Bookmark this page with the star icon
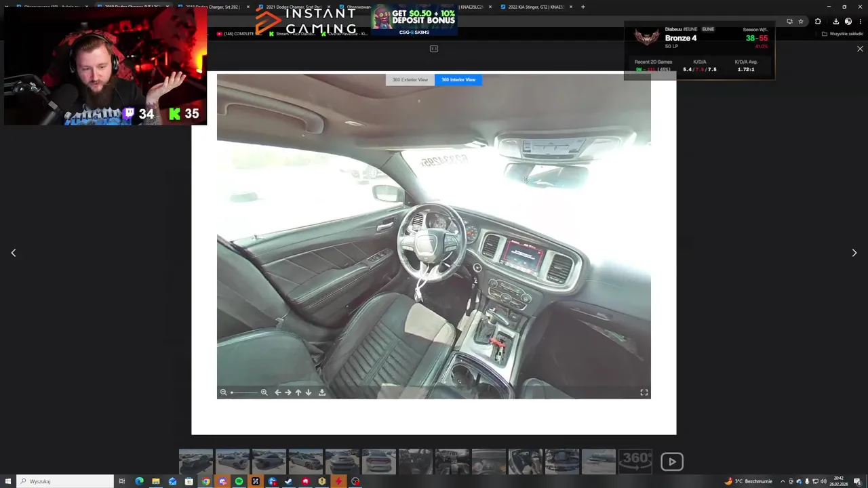 [x=801, y=22]
